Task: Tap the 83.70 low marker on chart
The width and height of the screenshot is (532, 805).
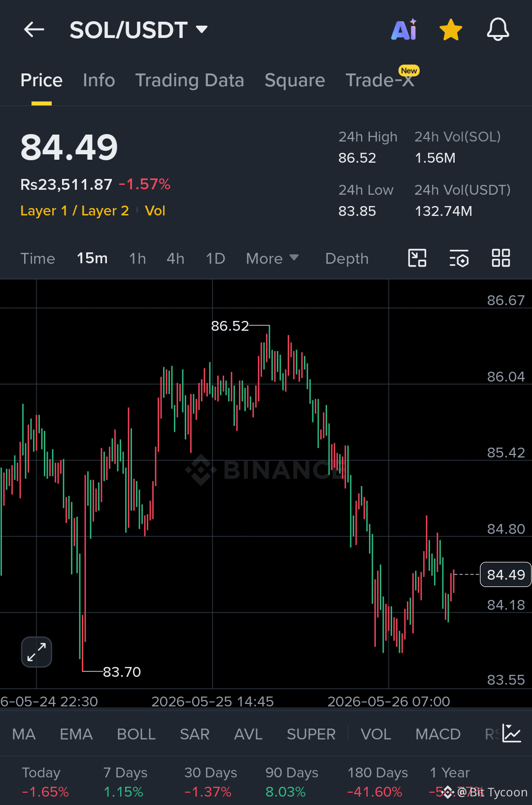Action: tap(122, 672)
